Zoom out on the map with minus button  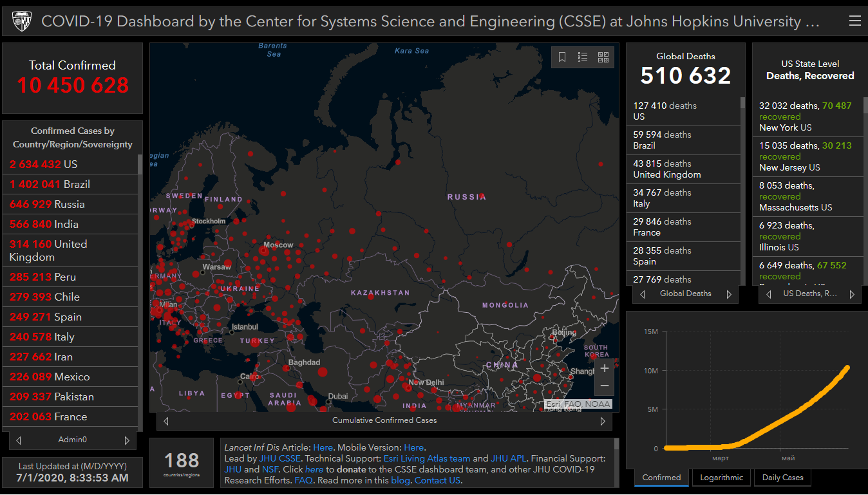tap(605, 386)
